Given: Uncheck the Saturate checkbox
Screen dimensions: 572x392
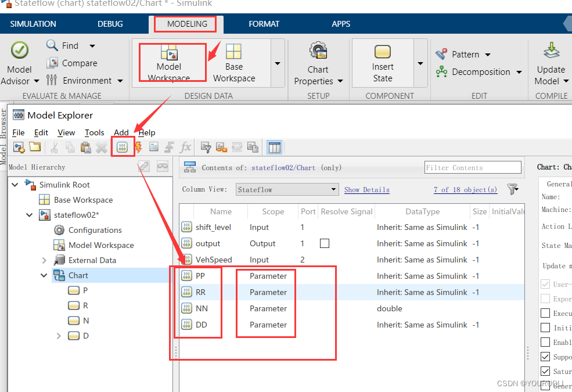Looking at the screenshot, I should coord(545,371).
